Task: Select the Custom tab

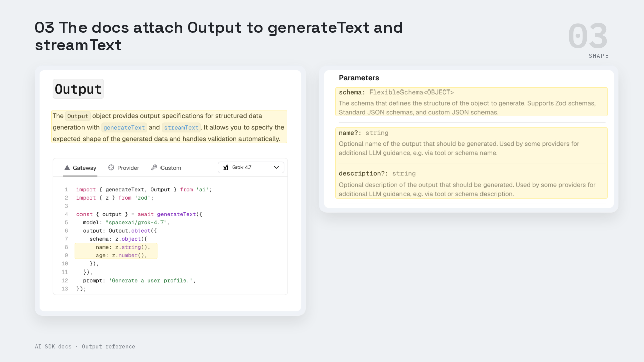Action: (x=166, y=168)
